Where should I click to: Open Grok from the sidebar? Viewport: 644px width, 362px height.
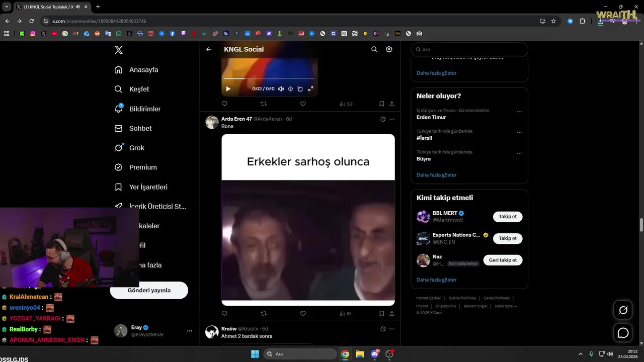(x=129, y=148)
